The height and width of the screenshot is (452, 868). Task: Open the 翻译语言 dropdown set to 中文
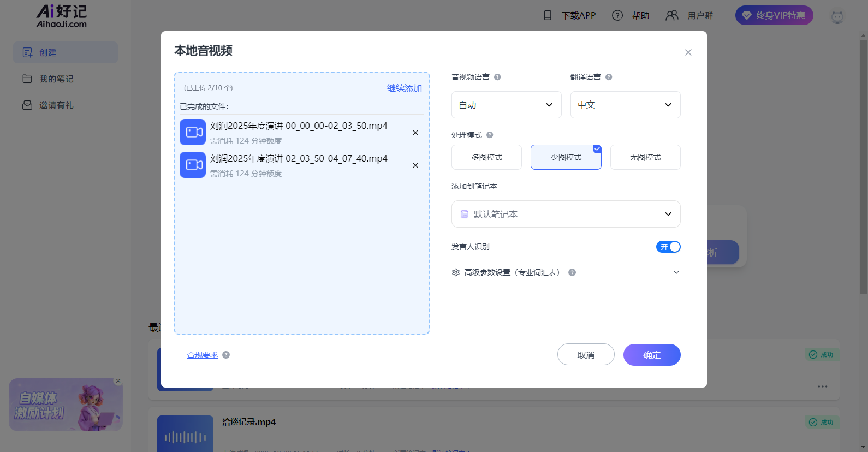[x=625, y=105]
